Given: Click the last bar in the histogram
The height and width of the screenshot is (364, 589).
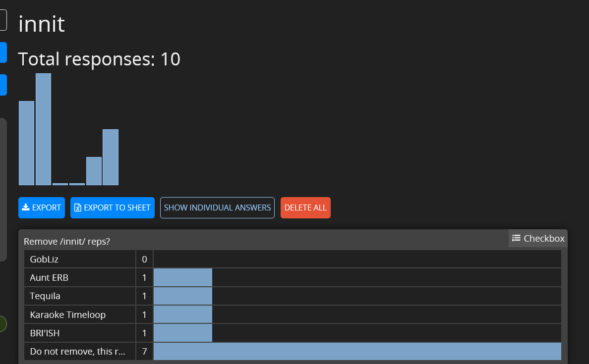Looking at the screenshot, I should click(x=110, y=157).
